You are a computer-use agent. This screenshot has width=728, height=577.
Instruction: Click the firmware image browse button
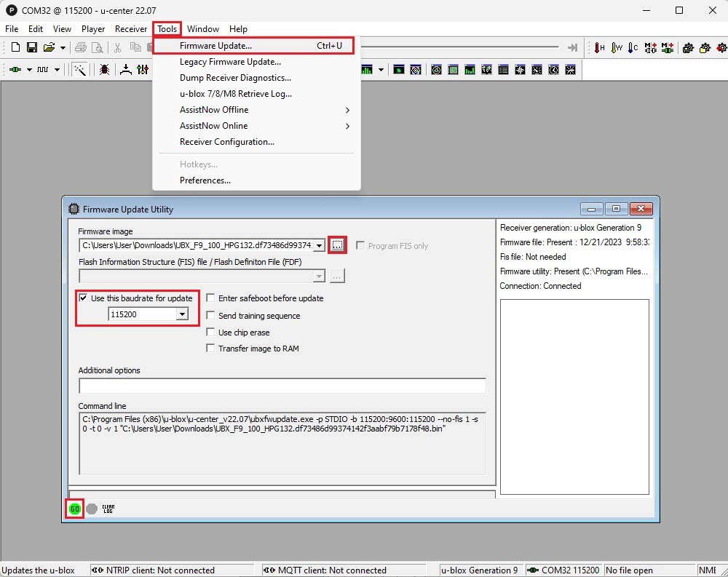point(337,245)
